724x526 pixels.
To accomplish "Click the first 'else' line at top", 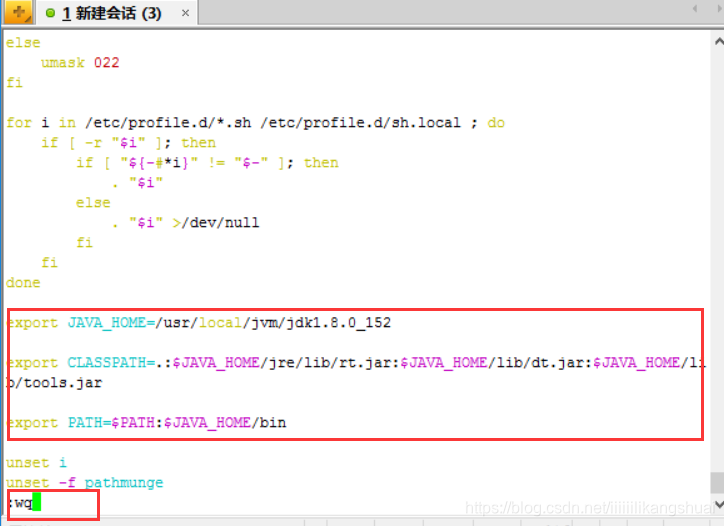I will pos(23,42).
